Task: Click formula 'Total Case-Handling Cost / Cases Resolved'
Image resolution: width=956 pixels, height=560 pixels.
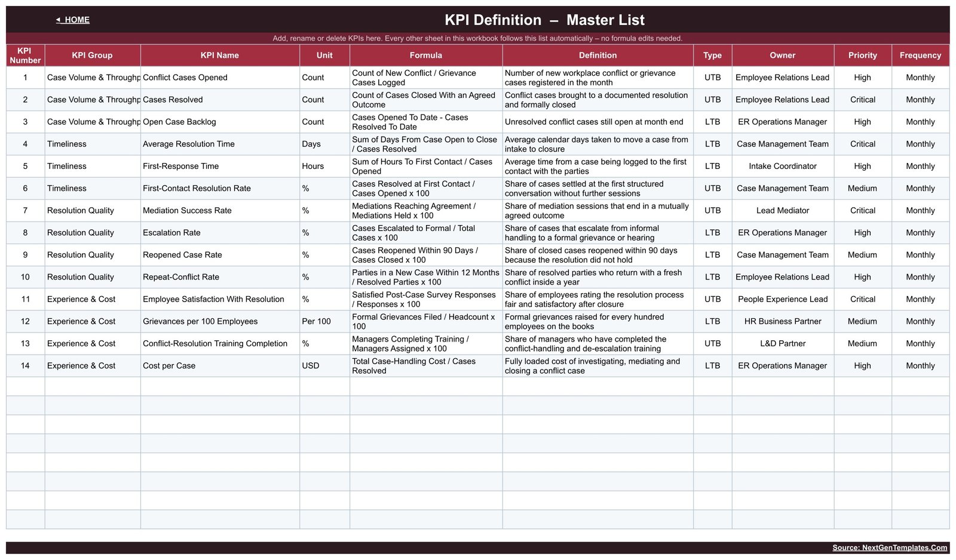Action: click(x=426, y=365)
